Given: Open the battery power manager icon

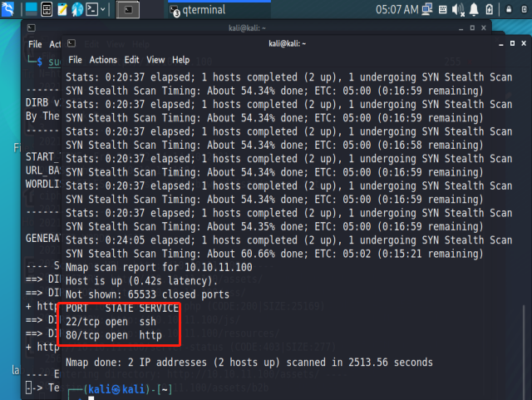Looking at the screenshot, I should 490,9.
